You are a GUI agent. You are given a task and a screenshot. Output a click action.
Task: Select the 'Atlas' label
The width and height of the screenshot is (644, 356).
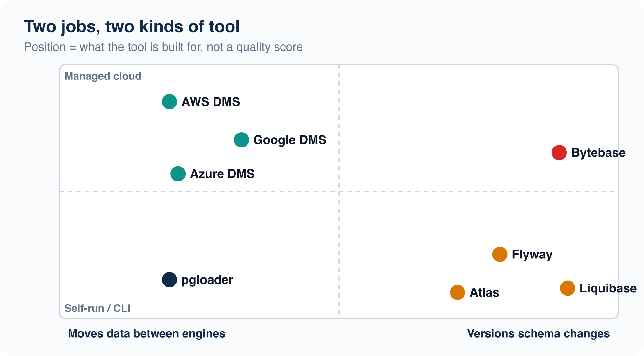pos(484,292)
